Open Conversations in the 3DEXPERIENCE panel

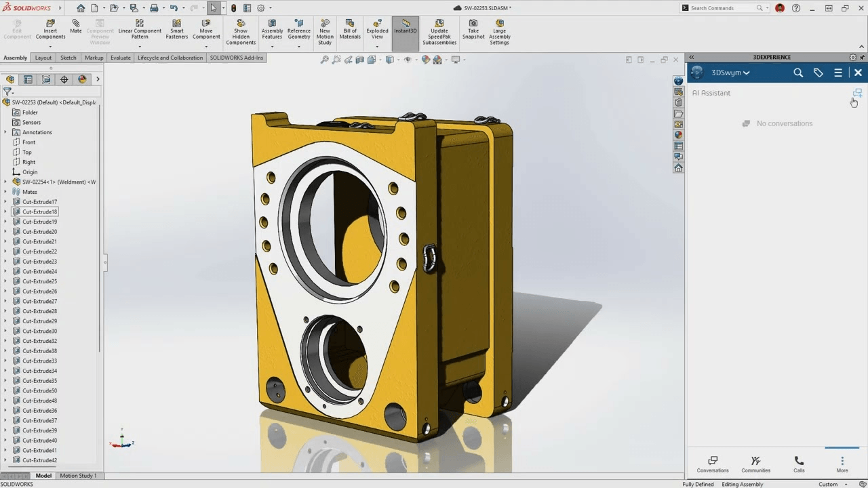click(x=712, y=464)
